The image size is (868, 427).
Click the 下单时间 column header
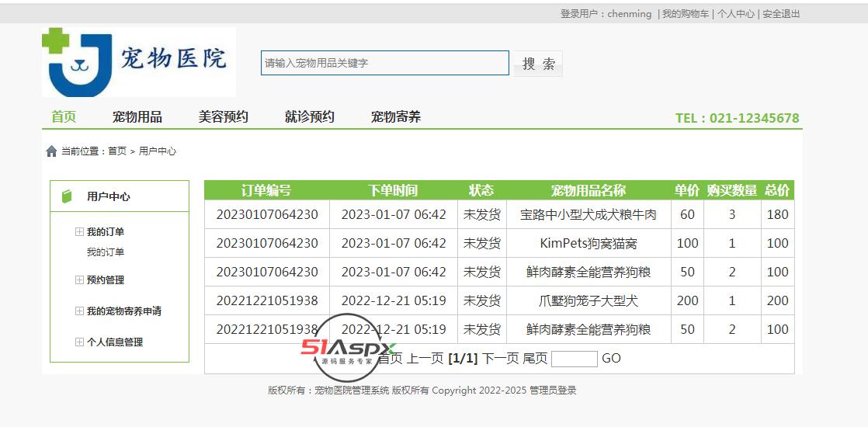tap(393, 190)
